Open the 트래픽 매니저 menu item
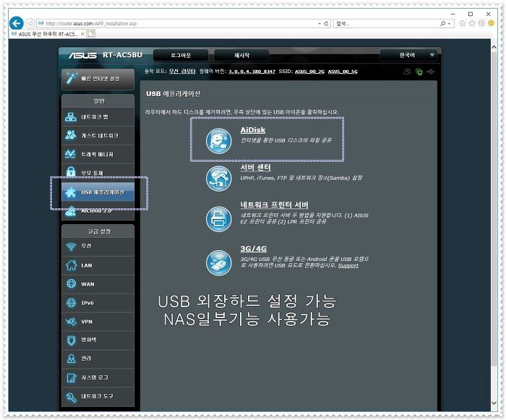 [98, 154]
